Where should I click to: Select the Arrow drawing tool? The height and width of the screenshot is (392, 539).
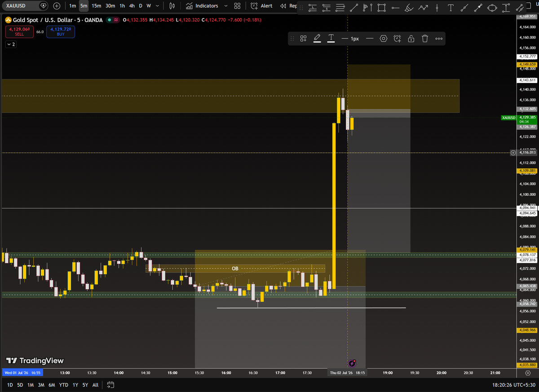(x=478, y=8)
